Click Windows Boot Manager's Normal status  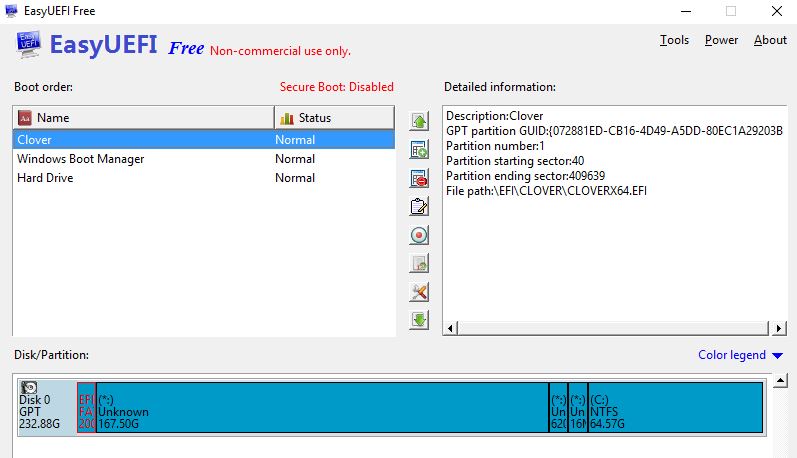click(295, 159)
